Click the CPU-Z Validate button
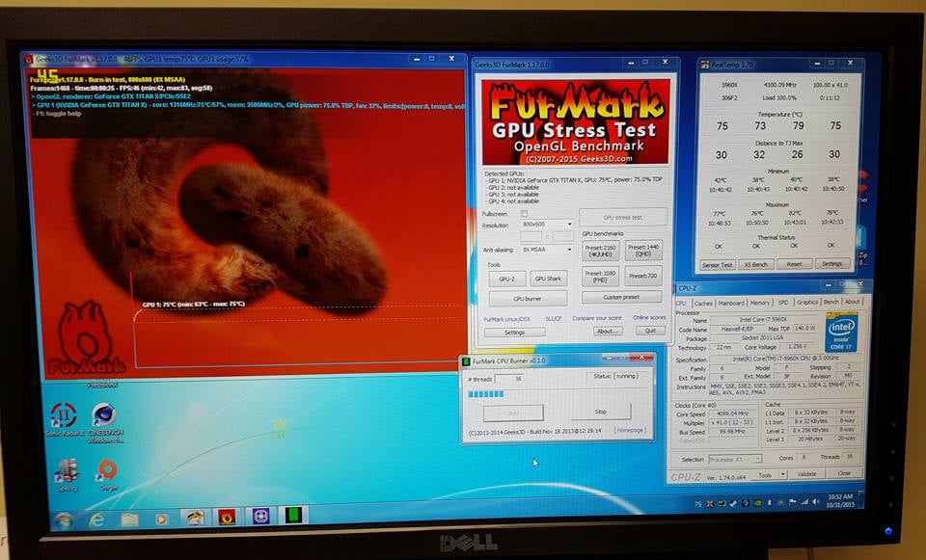The height and width of the screenshot is (560, 926). [806, 474]
